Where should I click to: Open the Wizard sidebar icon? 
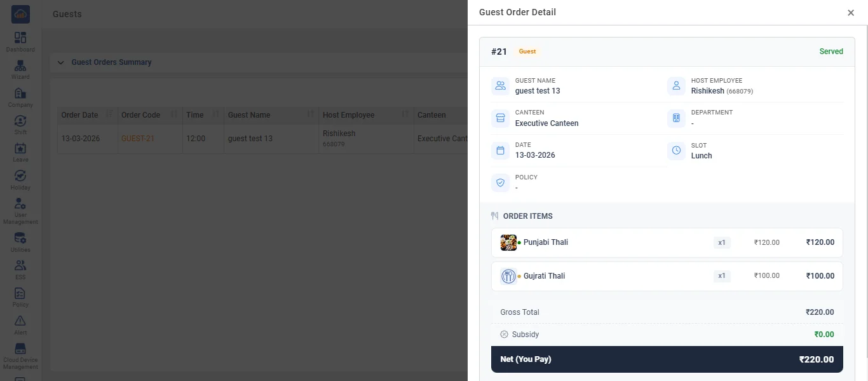click(x=20, y=69)
